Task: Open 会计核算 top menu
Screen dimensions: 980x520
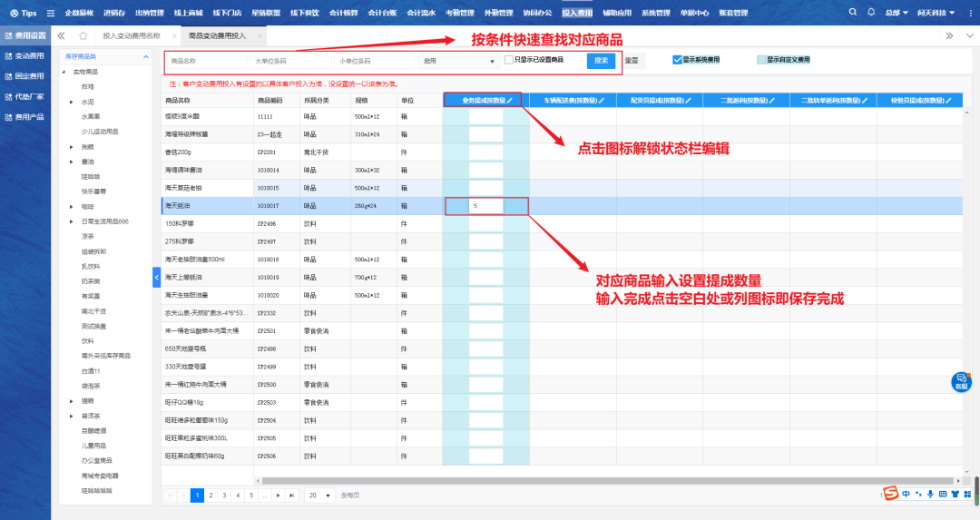Action: coord(343,13)
